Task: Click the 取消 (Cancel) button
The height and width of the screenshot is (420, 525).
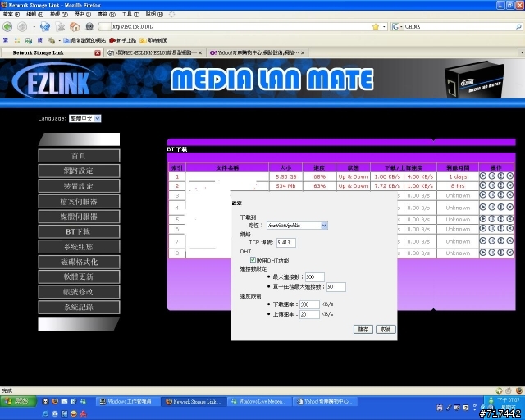Action: (386, 329)
